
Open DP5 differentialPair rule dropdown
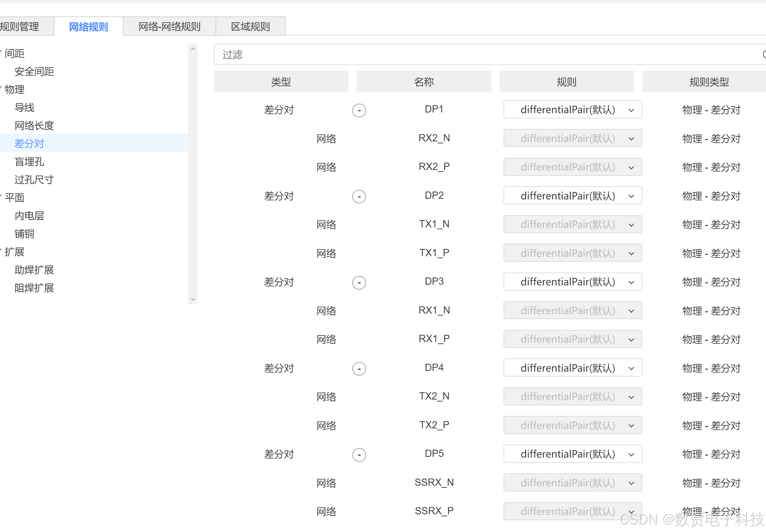pos(572,454)
